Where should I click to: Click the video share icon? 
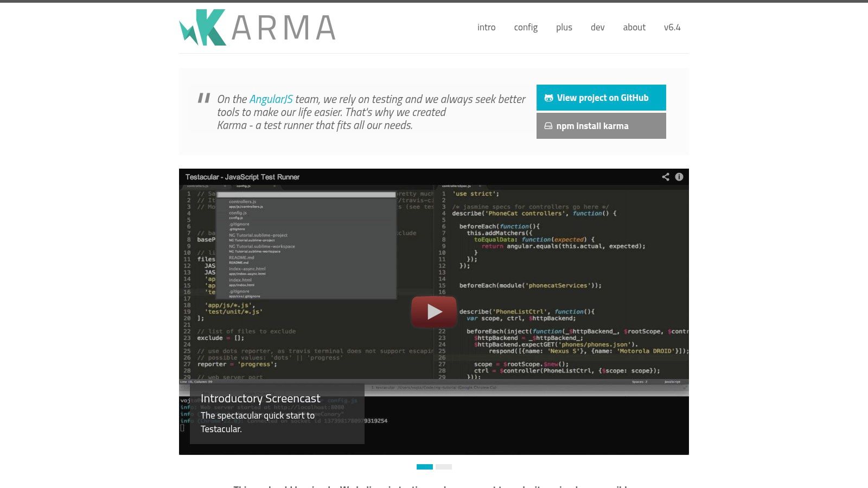tap(666, 177)
